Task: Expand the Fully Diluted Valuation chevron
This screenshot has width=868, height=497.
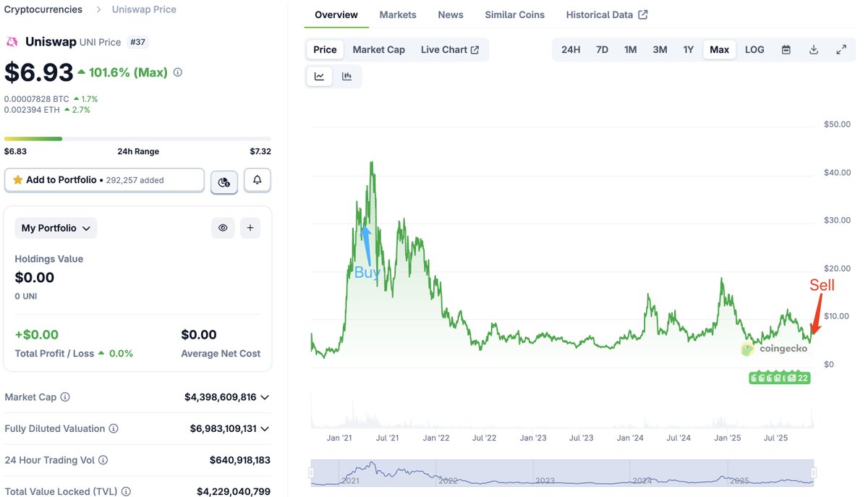Action: [265, 429]
